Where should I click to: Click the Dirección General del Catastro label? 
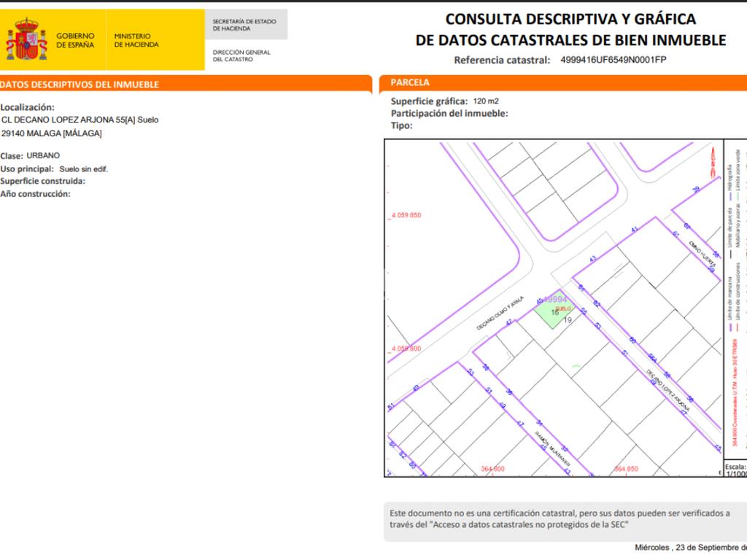coord(241,55)
